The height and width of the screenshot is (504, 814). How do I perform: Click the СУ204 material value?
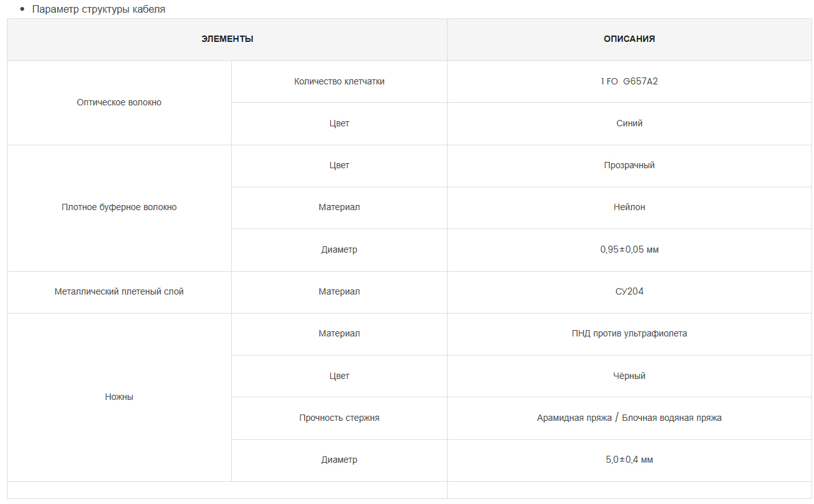coord(629,292)
